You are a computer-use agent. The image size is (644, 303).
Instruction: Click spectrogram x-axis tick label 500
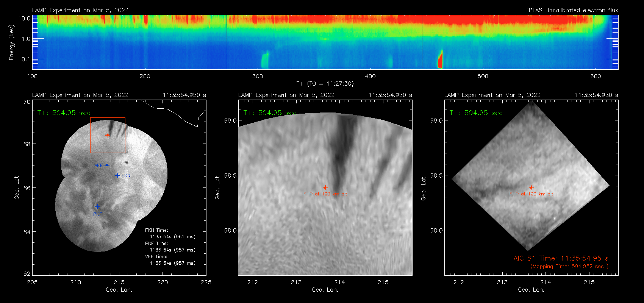pyautogui.click(x=483, y=76)
